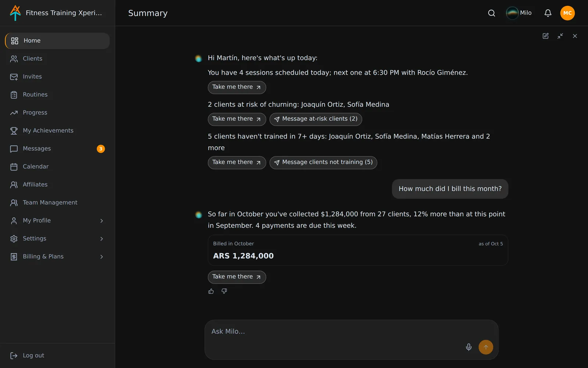Give a thumbs down to the billing answer
The width and height of the screenshot is (588, 368).
(224, 291)
